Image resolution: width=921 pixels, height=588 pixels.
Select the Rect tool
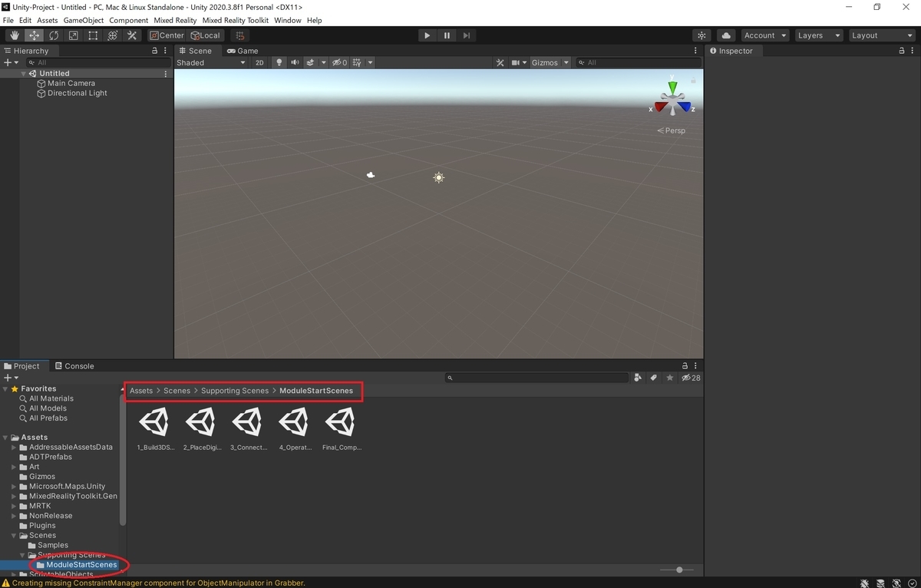click(93, 35)
